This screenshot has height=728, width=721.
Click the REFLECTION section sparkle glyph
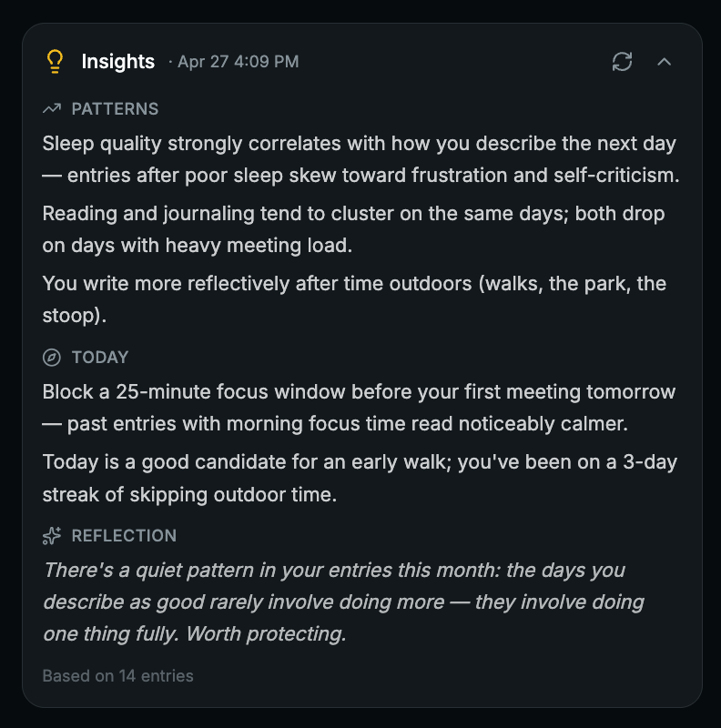pos(52,535)
